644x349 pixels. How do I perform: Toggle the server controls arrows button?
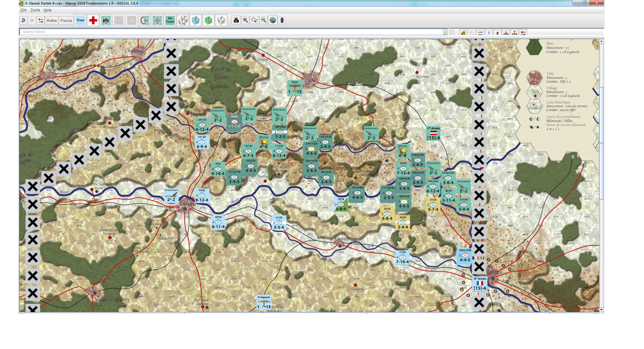40,20
